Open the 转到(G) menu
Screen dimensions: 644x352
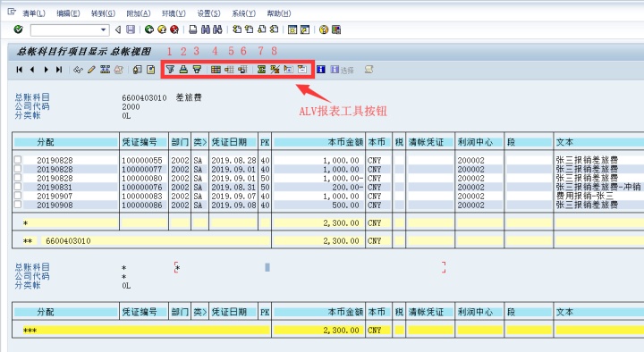click(x=103, y=13)
